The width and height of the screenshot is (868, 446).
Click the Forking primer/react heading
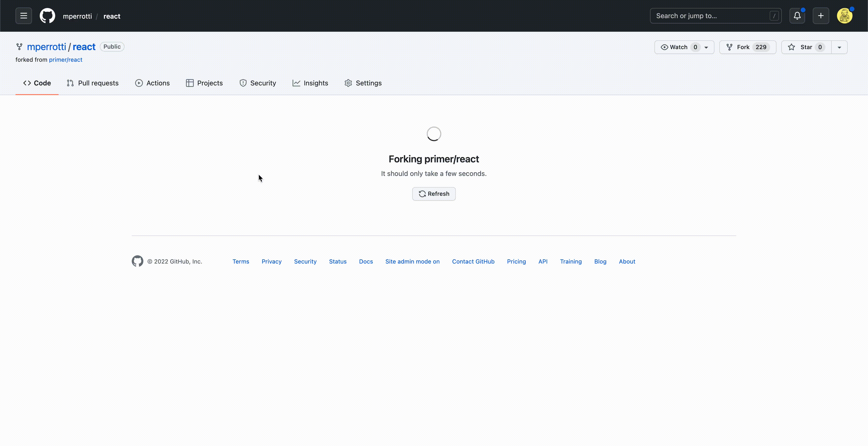[x=434, y=159]
